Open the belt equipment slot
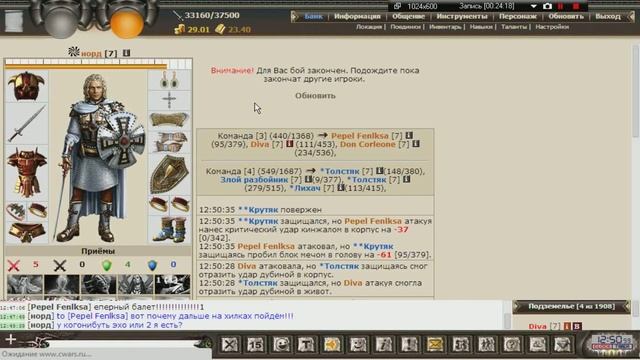Screen dimensions: 640x360 27,233
